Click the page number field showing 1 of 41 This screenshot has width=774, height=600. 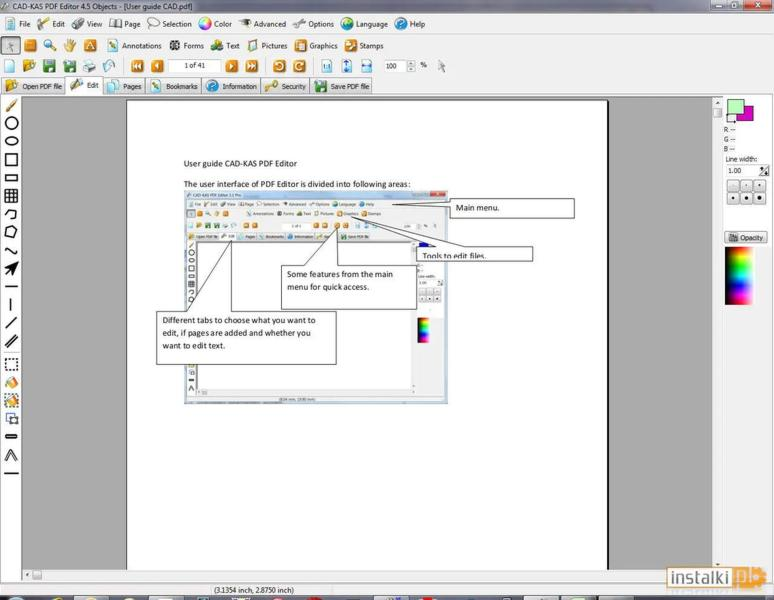tap(194, 66)
